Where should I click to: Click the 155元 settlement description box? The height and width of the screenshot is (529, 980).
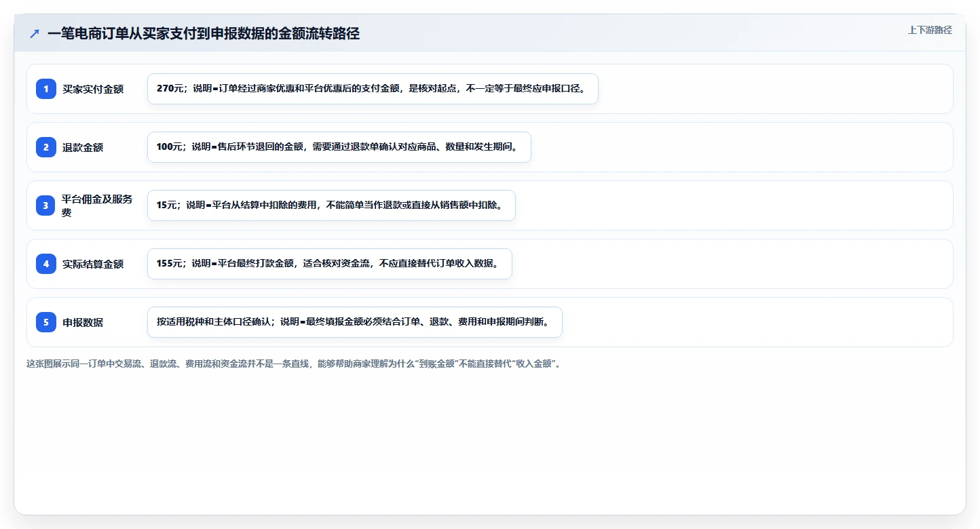(x=329, y=264)
